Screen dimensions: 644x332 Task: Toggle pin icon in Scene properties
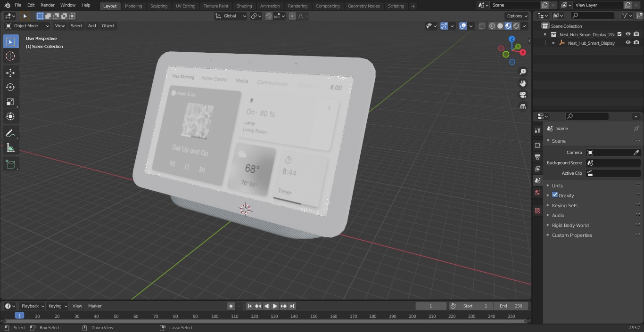[636, 129]
